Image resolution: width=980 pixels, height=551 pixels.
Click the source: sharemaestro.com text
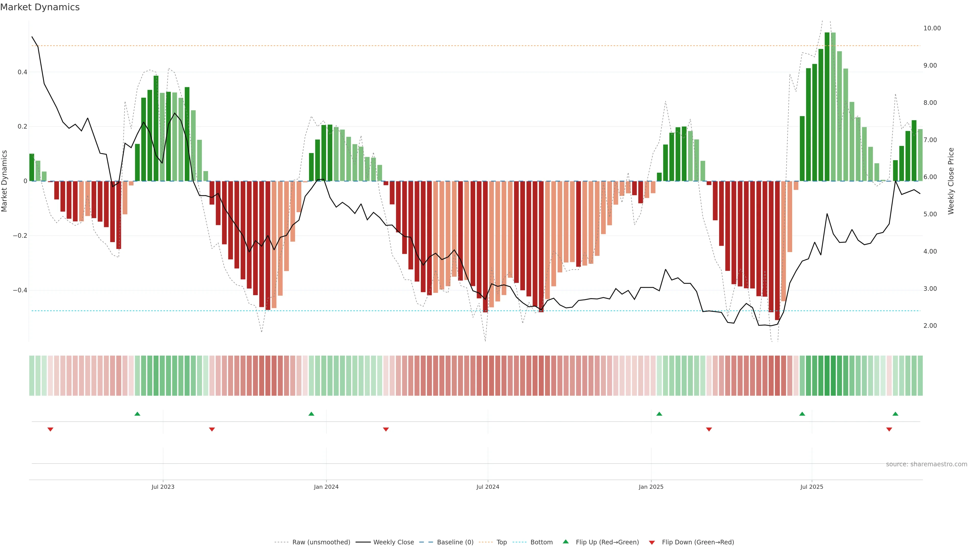coord(926,464)
